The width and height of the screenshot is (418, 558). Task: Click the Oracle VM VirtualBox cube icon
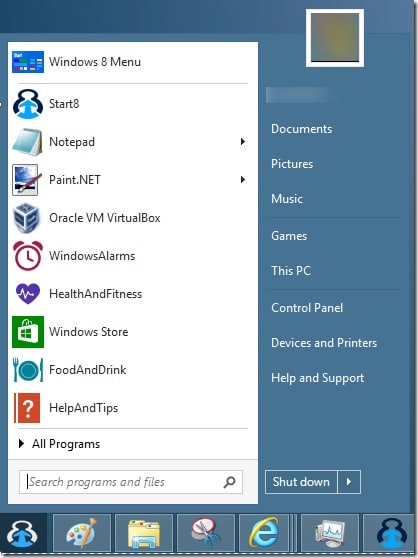[x=26, y=218]
